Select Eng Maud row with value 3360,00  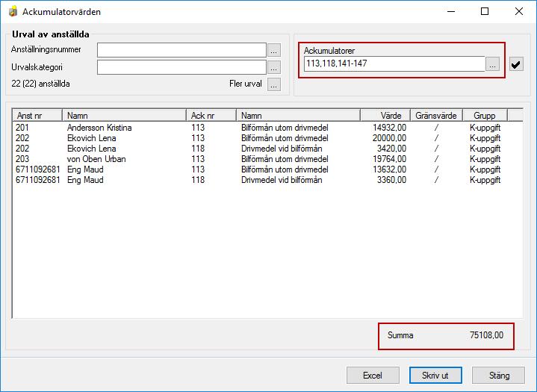267,180
